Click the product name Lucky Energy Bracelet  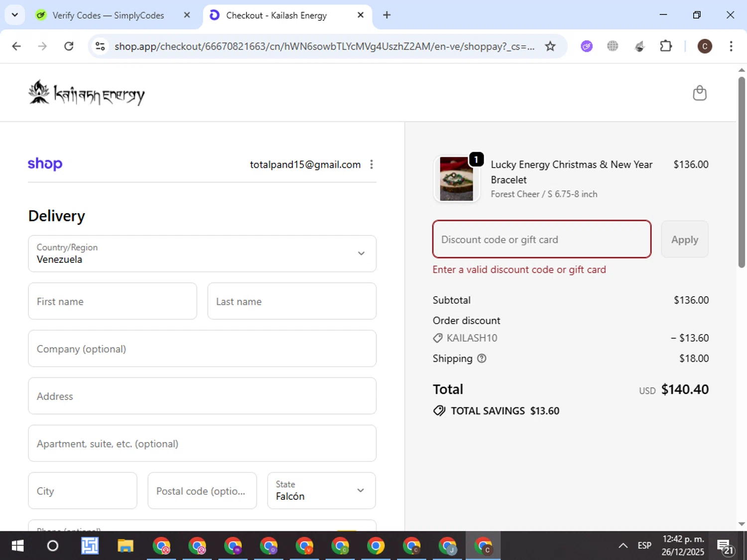pos(572,172)
